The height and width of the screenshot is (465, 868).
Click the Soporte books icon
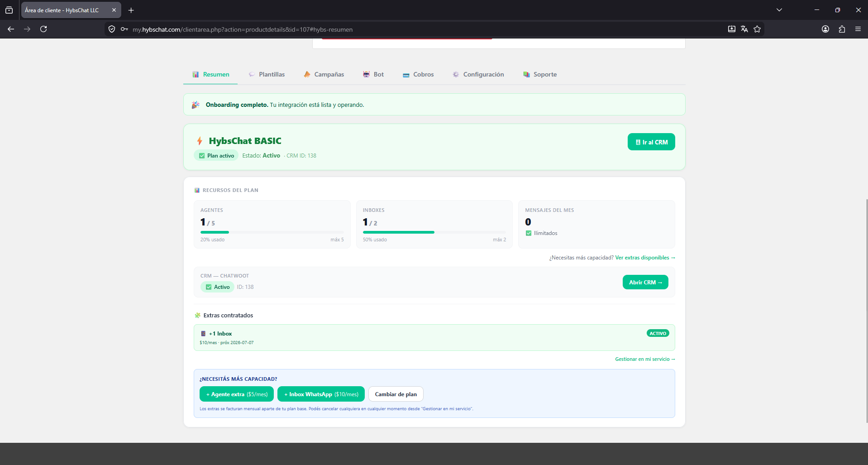point(526,74)
